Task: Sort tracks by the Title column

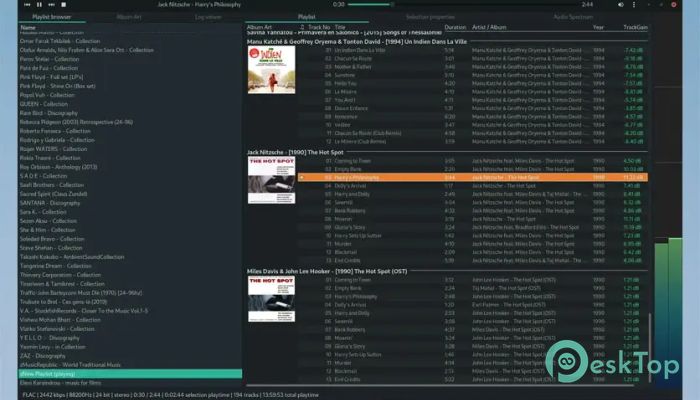Action: tap(340, 27)
